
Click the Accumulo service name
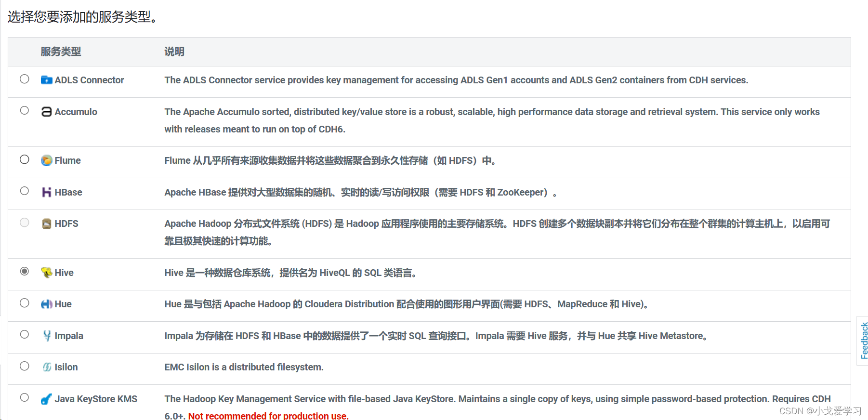76,112
